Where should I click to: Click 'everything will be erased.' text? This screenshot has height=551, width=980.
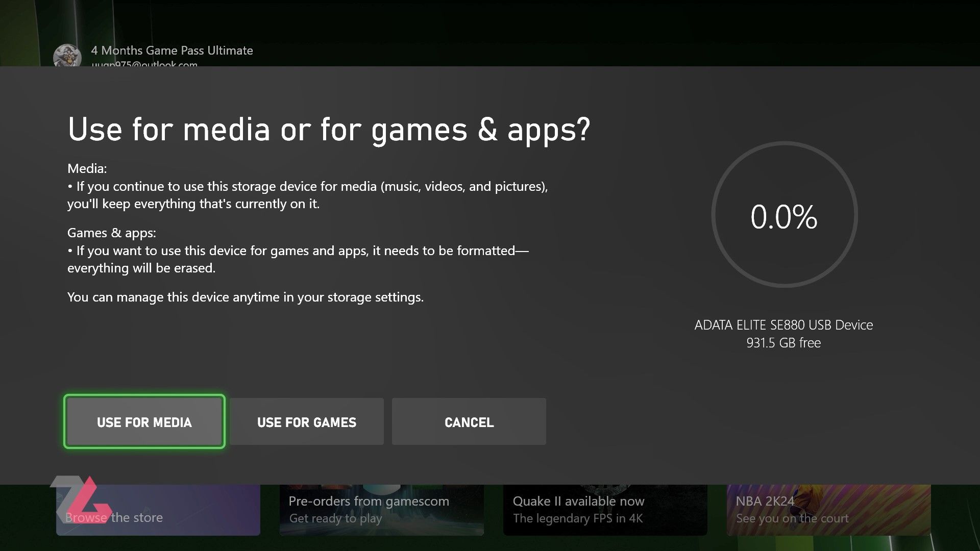coord(141,268)
